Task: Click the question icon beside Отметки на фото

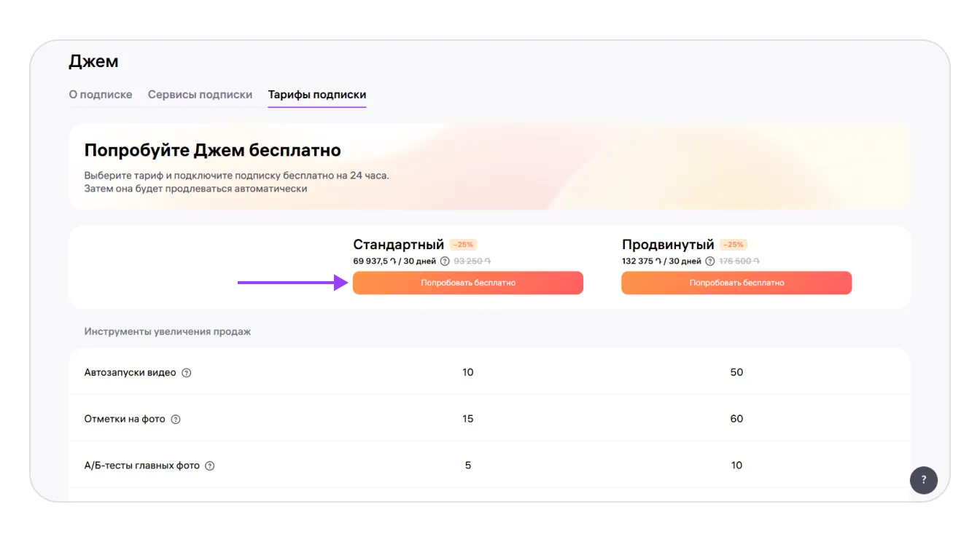Action: point(176,420)
